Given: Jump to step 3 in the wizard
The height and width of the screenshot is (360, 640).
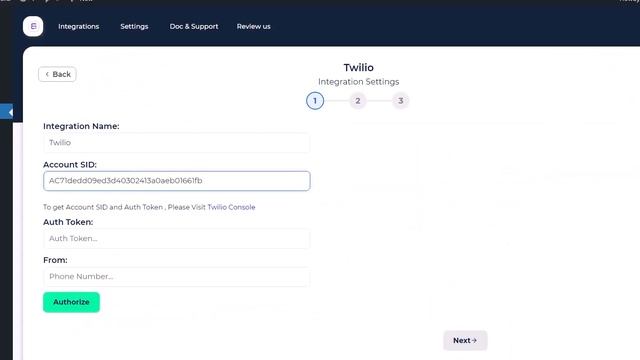Looking at the screenshot, I should pos(400,101).
